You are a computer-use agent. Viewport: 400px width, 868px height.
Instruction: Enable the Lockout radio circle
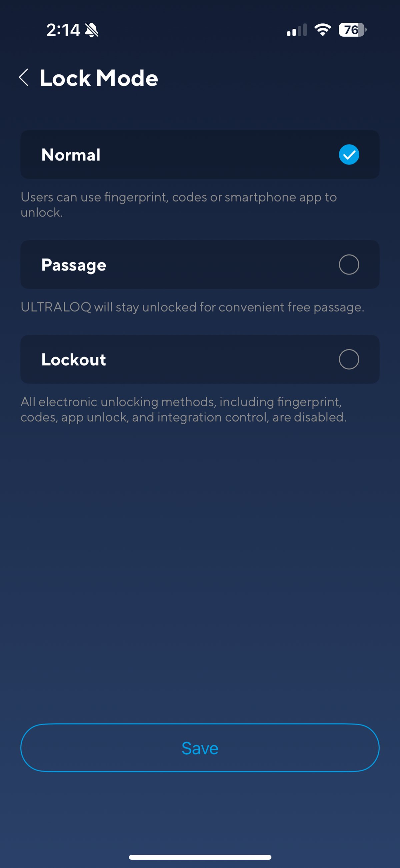click(349, 359)
